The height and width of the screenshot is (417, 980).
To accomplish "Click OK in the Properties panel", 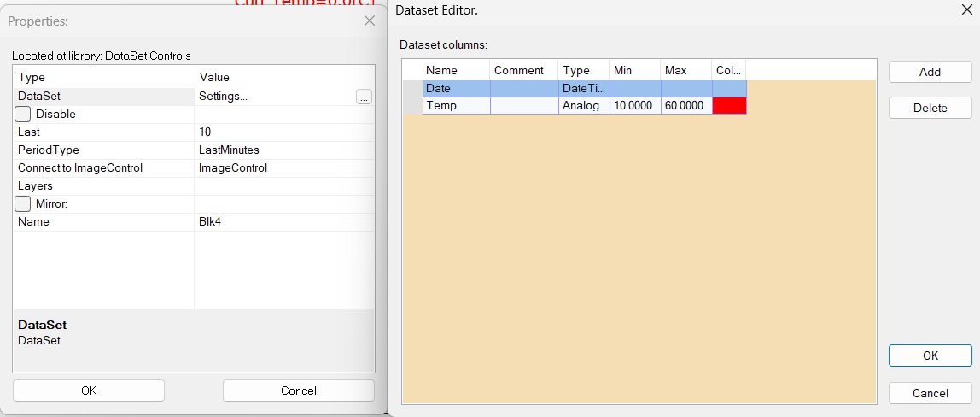I will pyautogui.click(x=89, y=391).
